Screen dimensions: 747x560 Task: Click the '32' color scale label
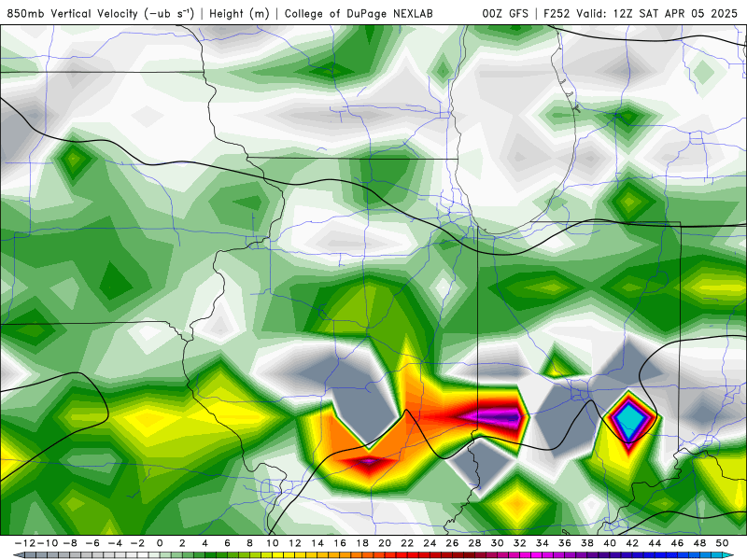(x=520, y=543)
